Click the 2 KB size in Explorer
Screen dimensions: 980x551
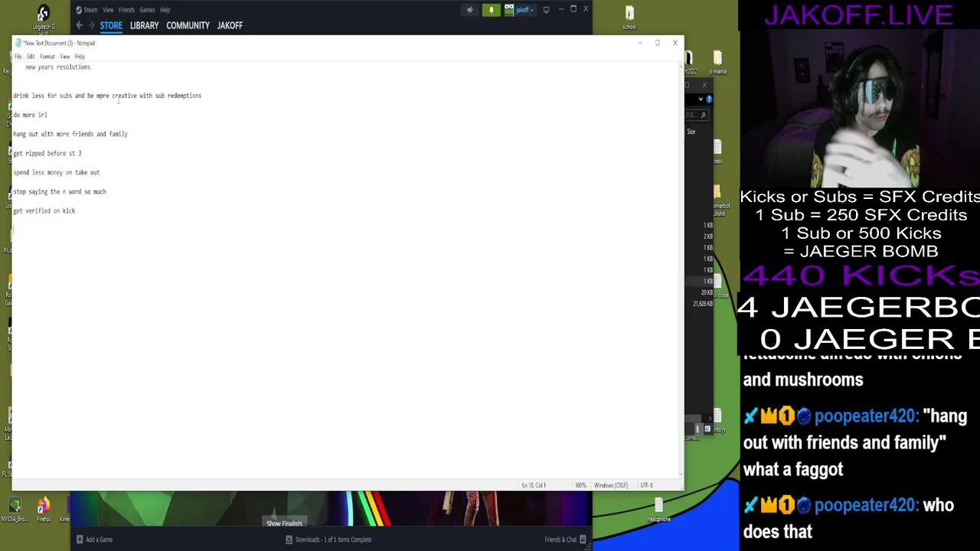tap(708, 236)
